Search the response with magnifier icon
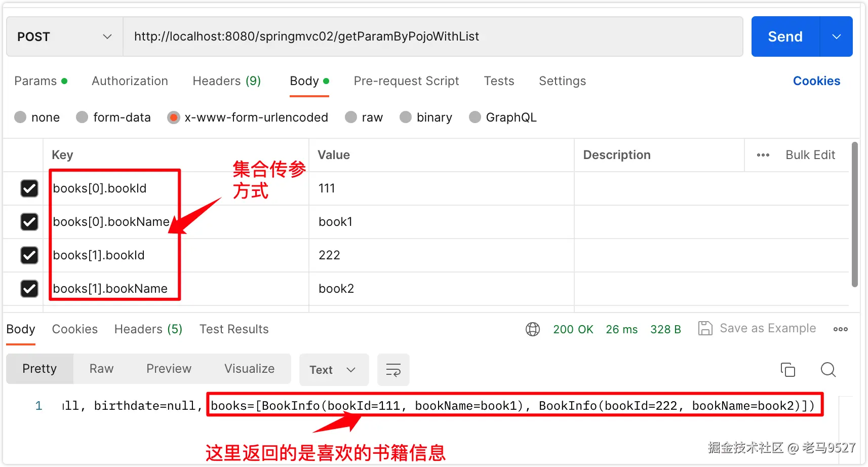 point(828,370)
